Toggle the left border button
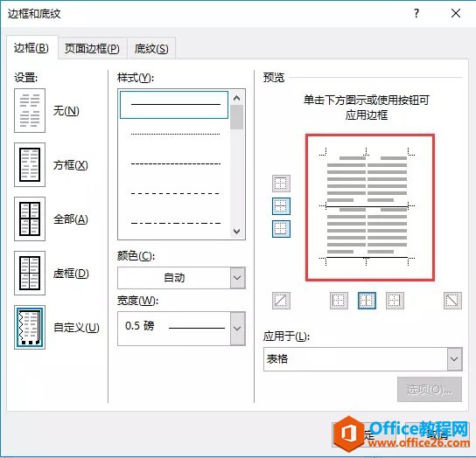Screen dimensions: 476x458 click(339, 301)
